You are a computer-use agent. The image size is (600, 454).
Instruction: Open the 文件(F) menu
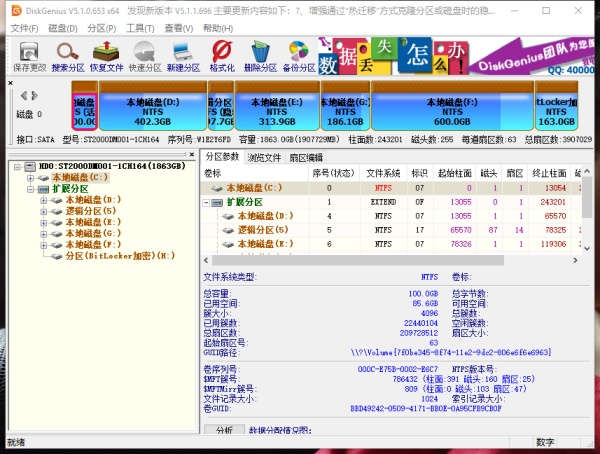click(x=24, y=28)
